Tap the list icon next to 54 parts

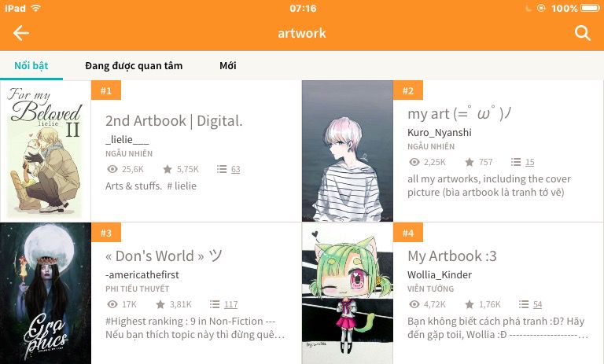[524, 304]
